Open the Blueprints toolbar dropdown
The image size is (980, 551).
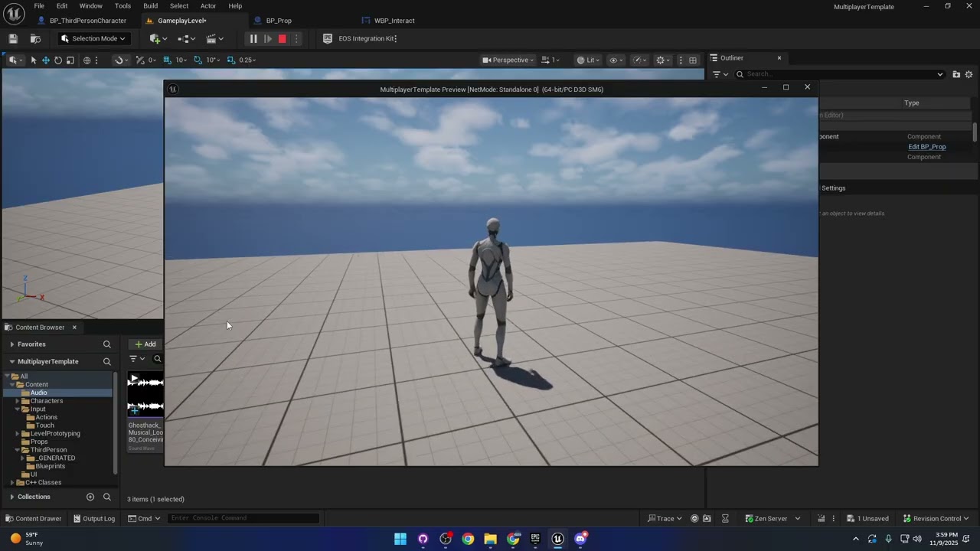186,38
